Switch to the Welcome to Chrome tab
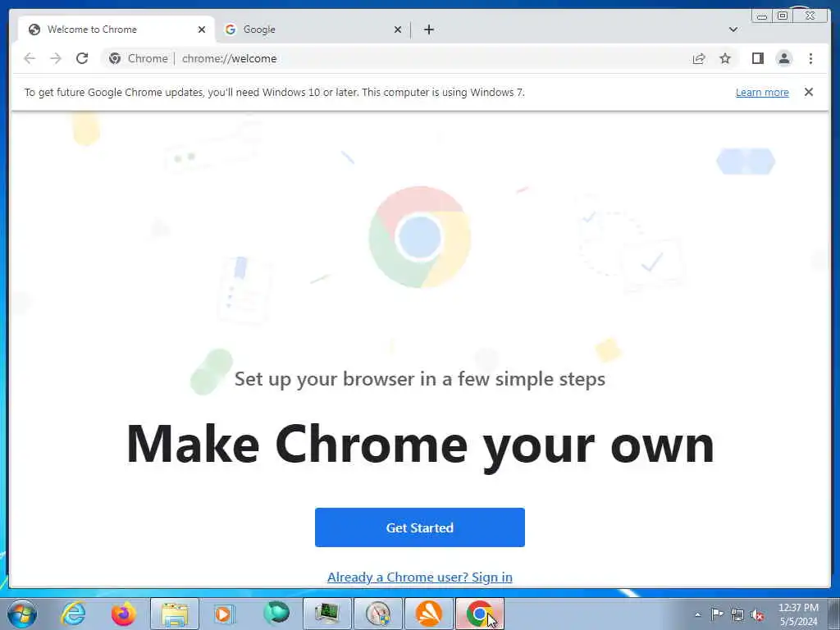840x630 pixels. 116,30
